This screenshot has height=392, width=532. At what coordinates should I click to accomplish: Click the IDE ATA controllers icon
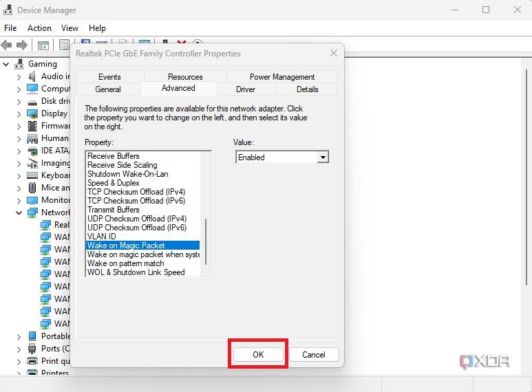click(x=32, y=151)
